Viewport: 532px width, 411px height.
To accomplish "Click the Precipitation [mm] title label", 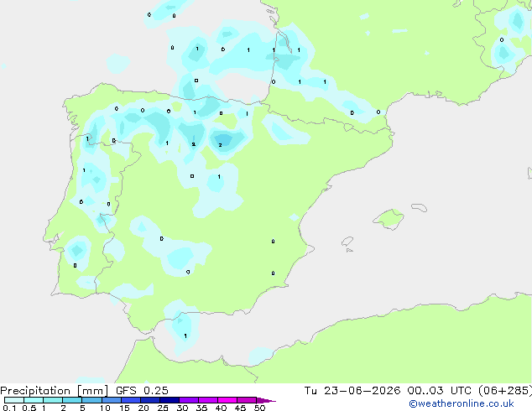I will point(55,391).
